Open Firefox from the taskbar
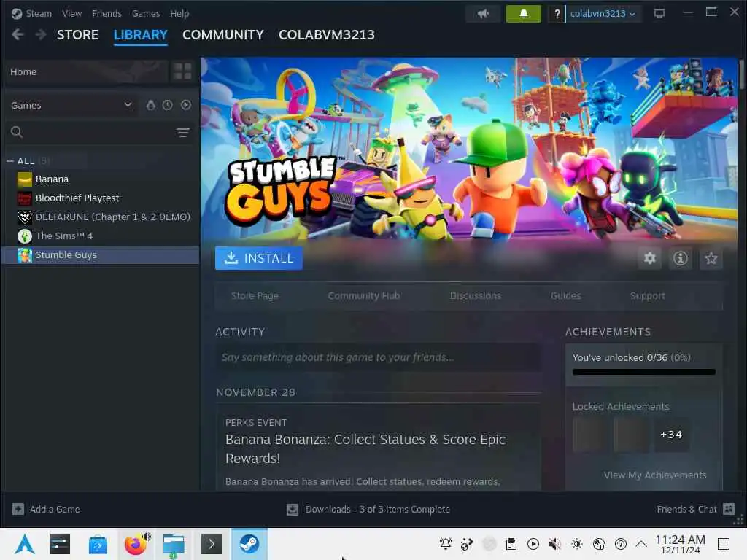This screenshot has width=747, height=560. [x=136, y=544]
